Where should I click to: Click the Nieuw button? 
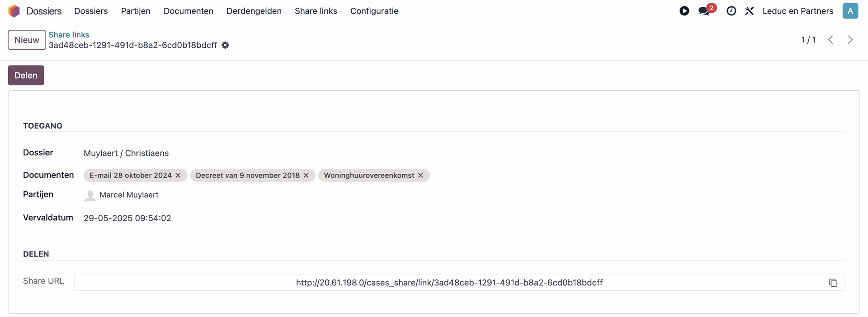coord(27,40)
